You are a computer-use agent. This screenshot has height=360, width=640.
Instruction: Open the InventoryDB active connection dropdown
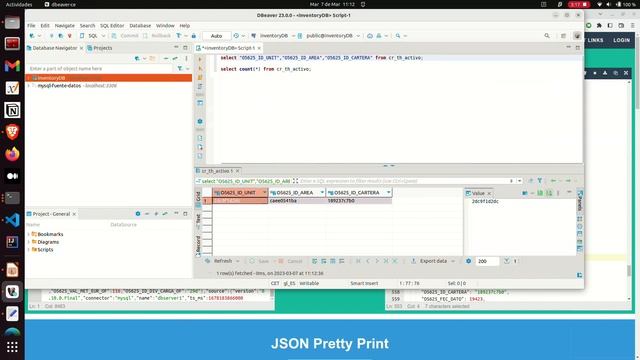(x=273, y=36)
